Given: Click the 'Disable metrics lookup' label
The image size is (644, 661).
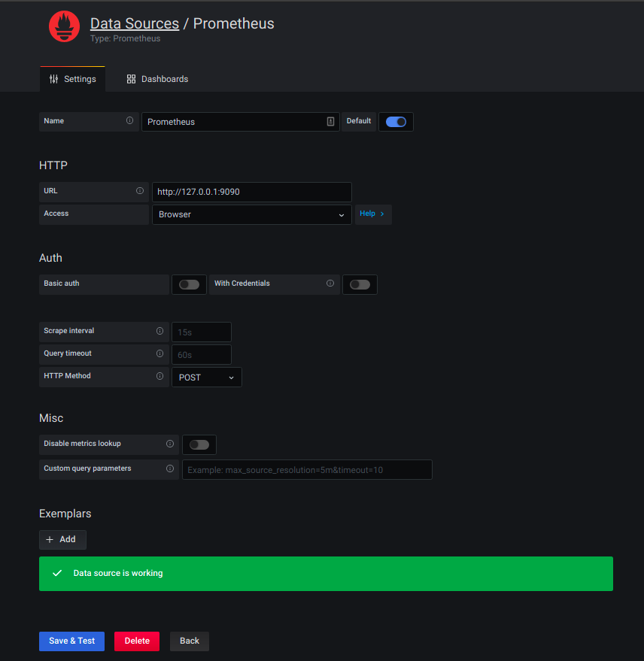Looking at the screenshot, I should [x=82, y=444].
